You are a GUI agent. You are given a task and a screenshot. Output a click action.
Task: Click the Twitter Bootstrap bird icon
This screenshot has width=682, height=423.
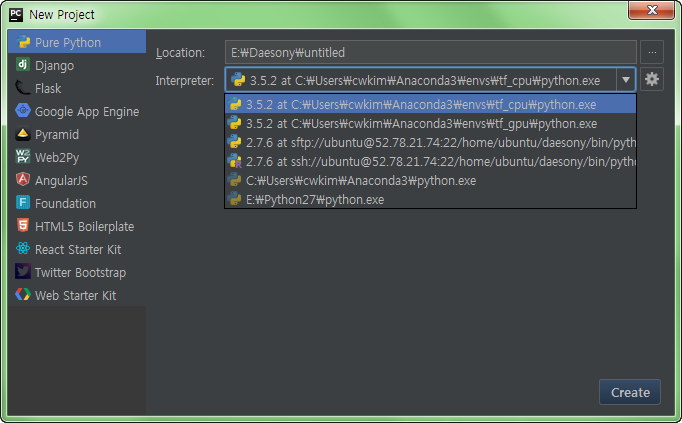pyautogui.click(x=23, y=271)
